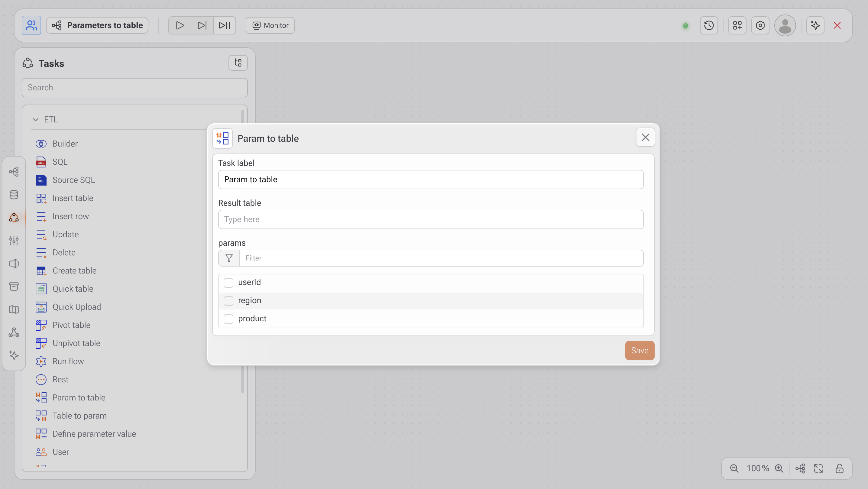Toggle the tasks tree view icon
This screenshot has width=868, height=489.
(x=238, y=63)
